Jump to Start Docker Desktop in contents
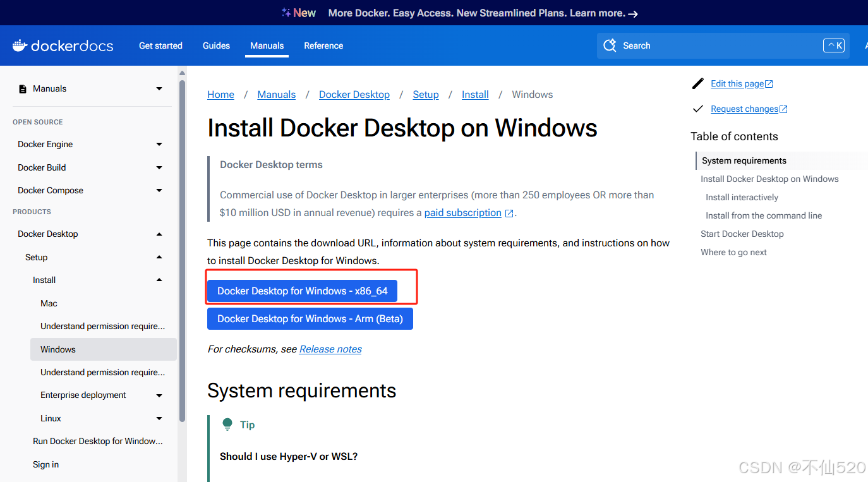 [x=742, y=234]
